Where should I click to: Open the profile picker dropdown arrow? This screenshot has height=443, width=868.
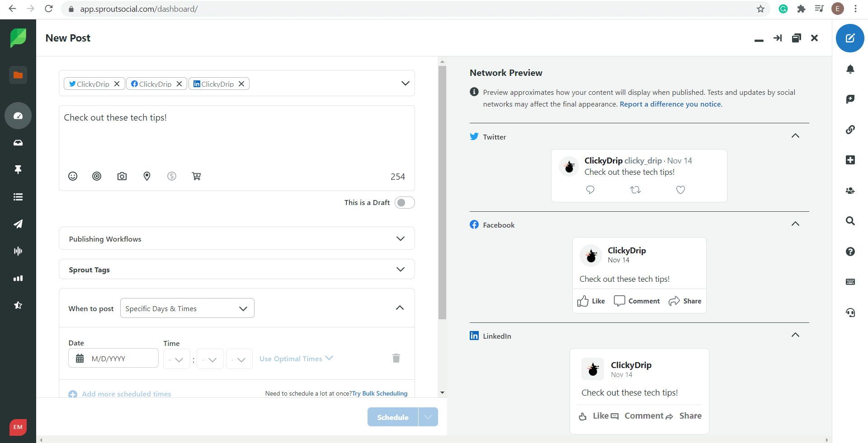coord(406,83)
